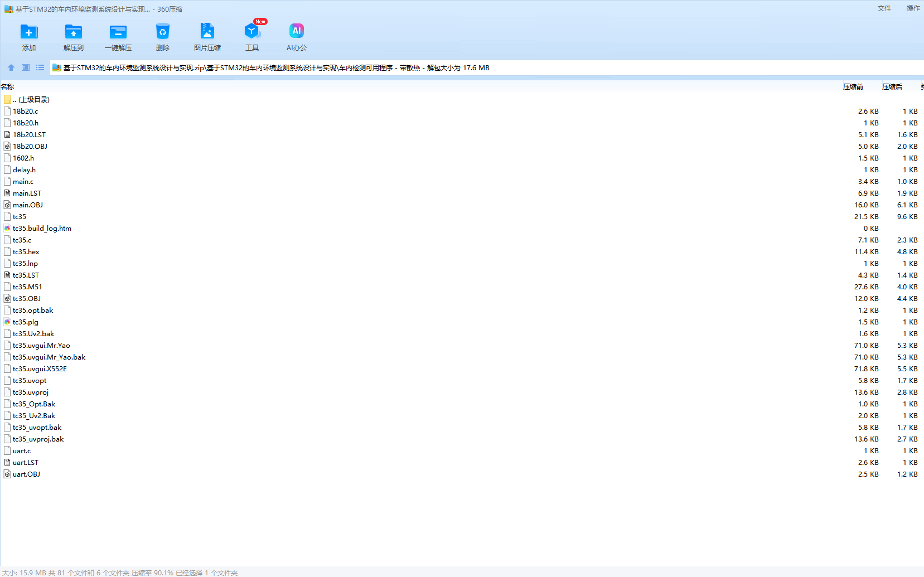The width and height of the screenshot is (924, 577).
Task: Select the tc35.hex file
Action: (x=26, y=252)
